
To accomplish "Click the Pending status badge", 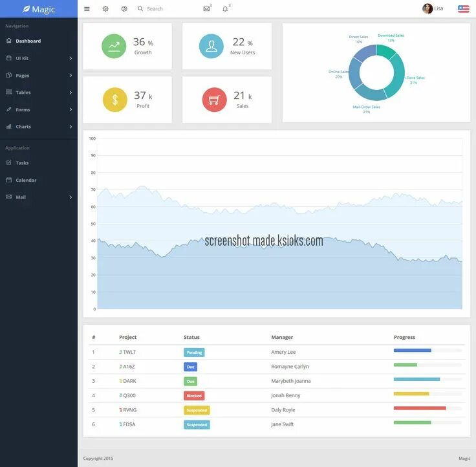I will click(x=194, y=353).
